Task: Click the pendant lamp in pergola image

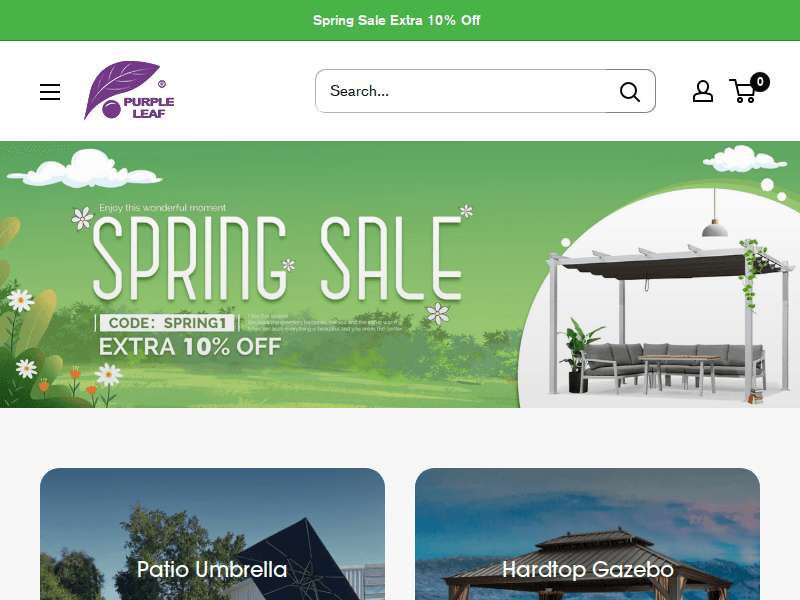Action: (x=714, y=227)
